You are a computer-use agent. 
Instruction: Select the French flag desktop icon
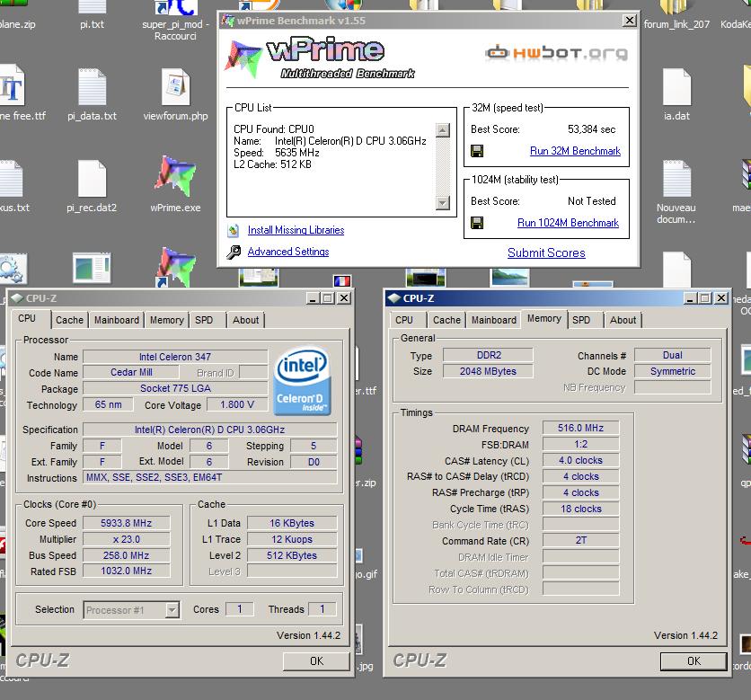(x=342, y=280)
